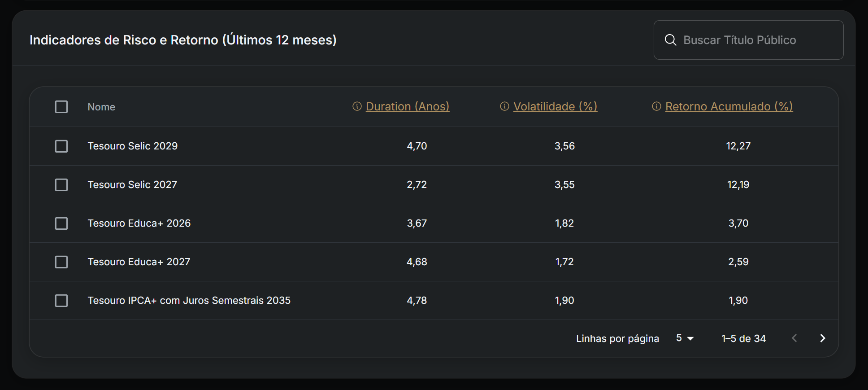The height and width of the screenshot is (390, 868).
Task: Click the Nome column header
Action: 101,107
